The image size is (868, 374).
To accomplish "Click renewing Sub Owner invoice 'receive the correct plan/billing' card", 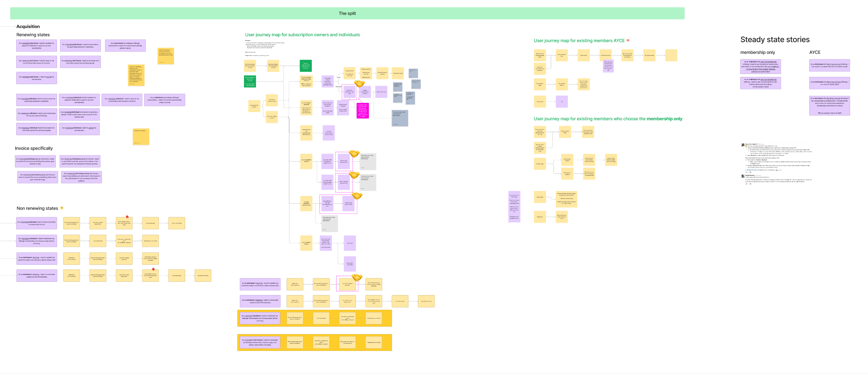I will pos(38,177).
